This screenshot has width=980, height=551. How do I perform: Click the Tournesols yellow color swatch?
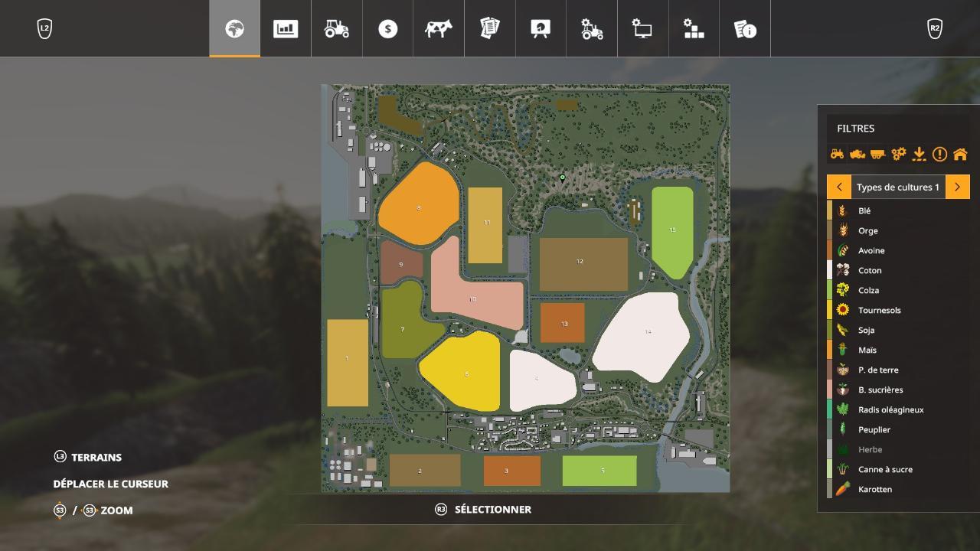tap(829, 310)
